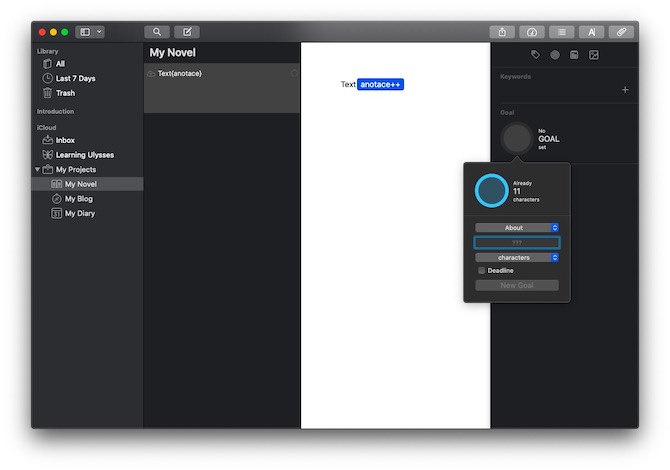Click the Introduction section header
The image size is (670, 470).
click(x=55, y=112)
